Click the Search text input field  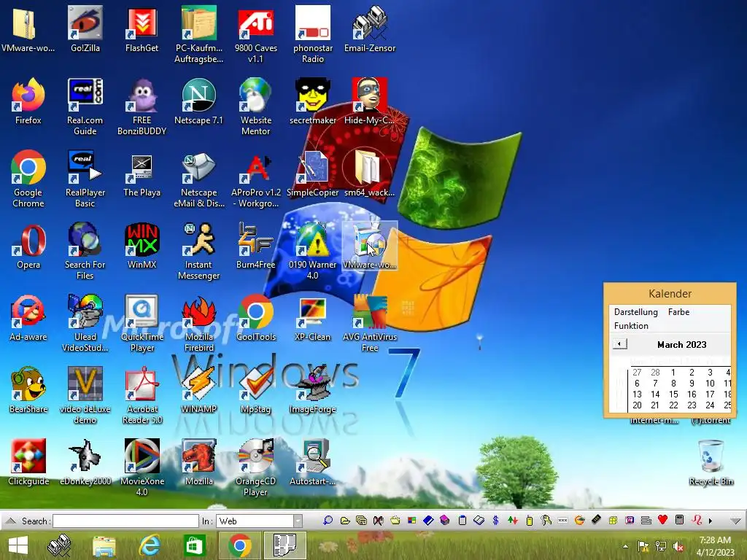tap(125, 521)
